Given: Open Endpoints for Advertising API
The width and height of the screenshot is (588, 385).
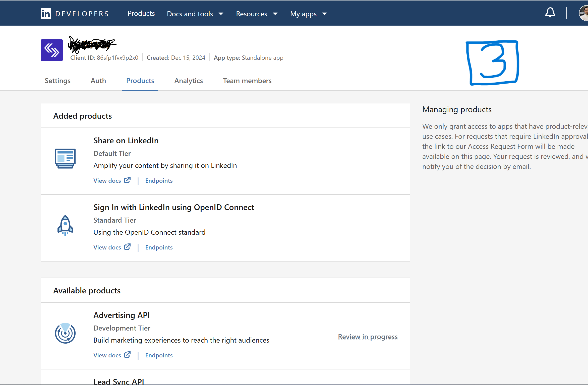Looking at the screenshot, I should pyautogui.click(x=159, y=355).
